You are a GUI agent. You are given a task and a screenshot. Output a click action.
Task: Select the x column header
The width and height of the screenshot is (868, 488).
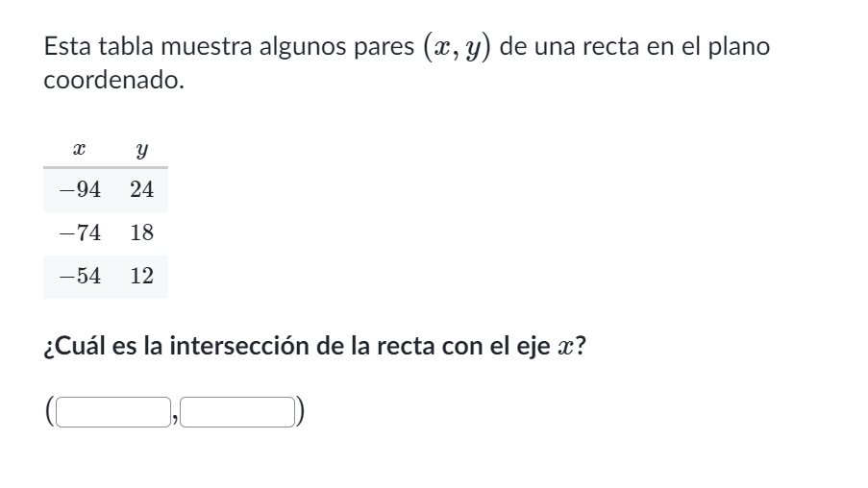tap(80, 149)
